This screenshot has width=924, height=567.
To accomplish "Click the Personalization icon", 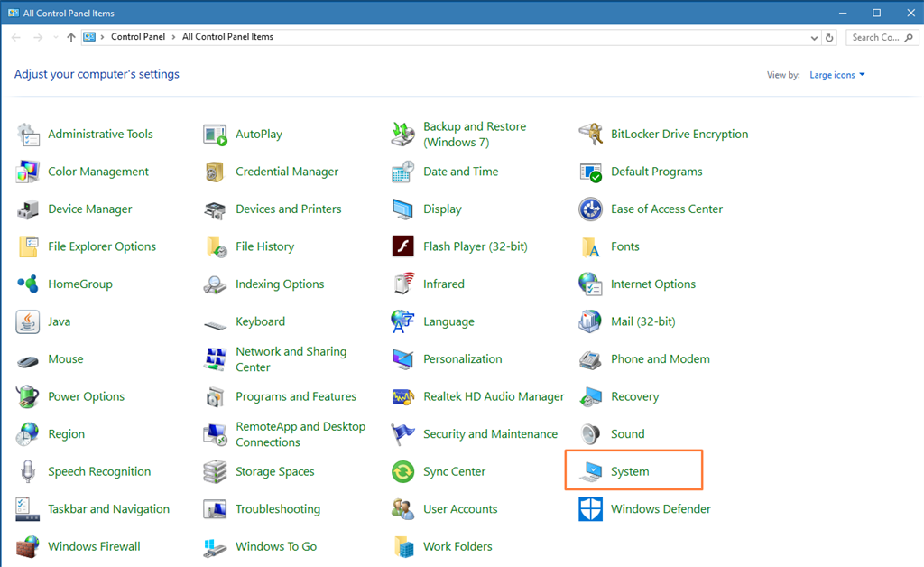I will click(x=403, y=359).
